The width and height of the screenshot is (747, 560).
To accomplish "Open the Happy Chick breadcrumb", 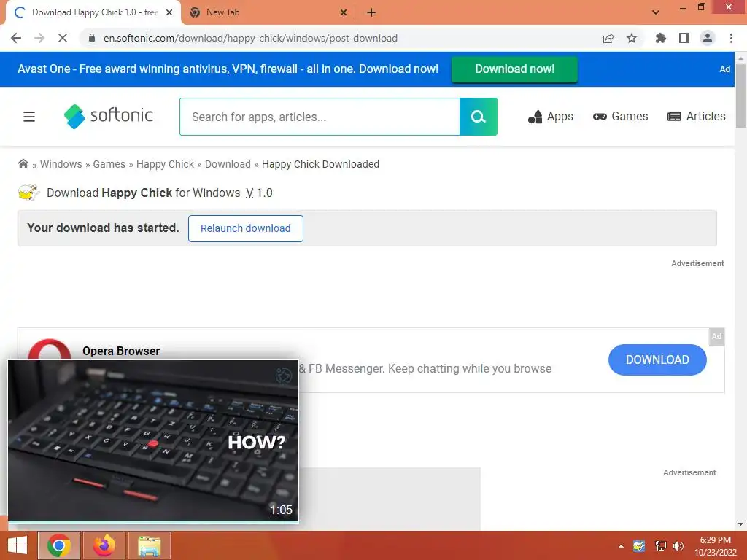I will [165, 164].
